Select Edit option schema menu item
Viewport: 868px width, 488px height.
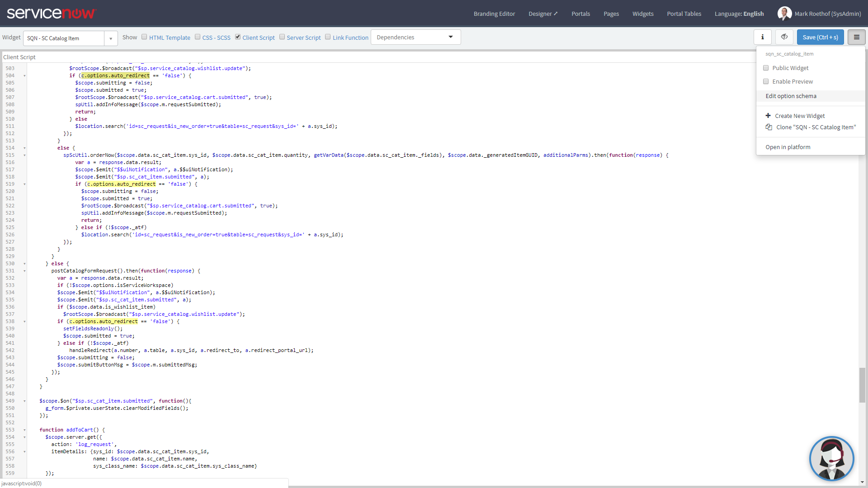coord(791,96)
